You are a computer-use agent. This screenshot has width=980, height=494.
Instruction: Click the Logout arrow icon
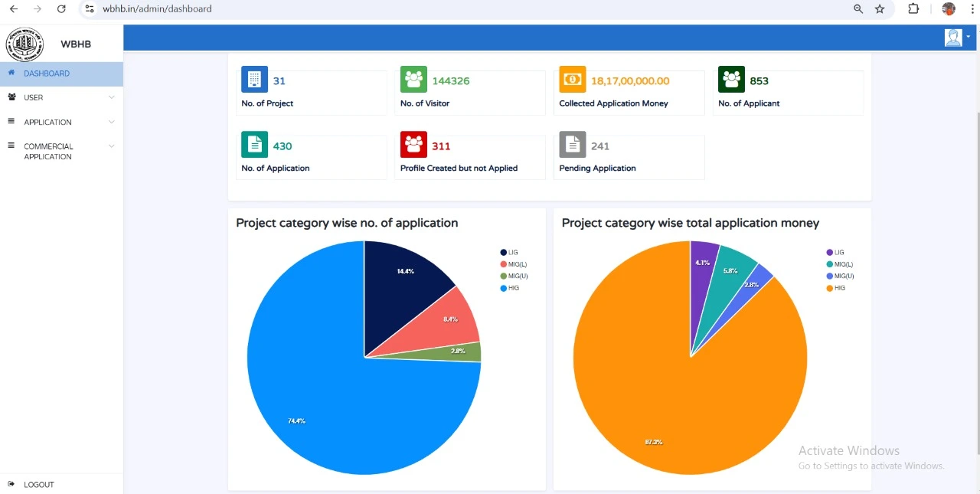pyautogui.click(x=11, y=484)
